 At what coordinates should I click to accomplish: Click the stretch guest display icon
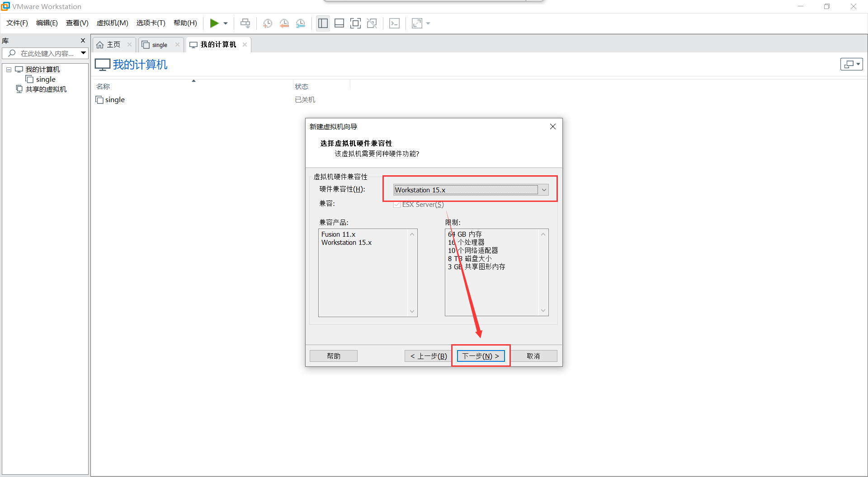coord(417,23)
